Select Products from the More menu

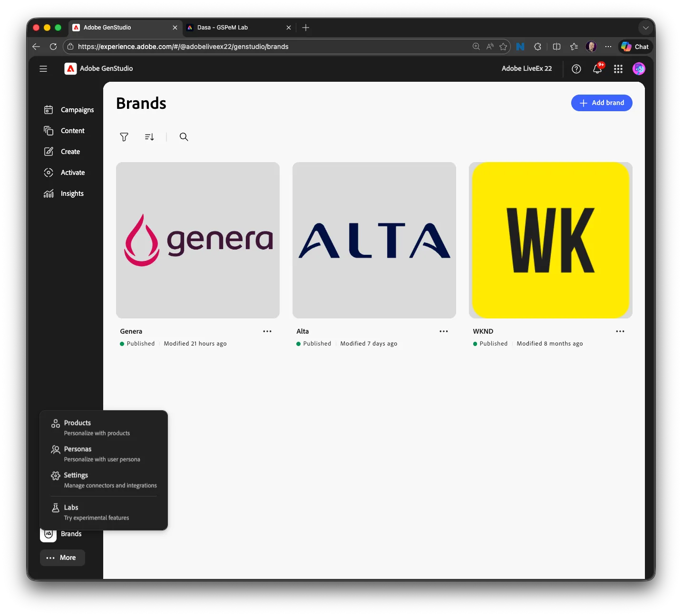click(104, 428)
